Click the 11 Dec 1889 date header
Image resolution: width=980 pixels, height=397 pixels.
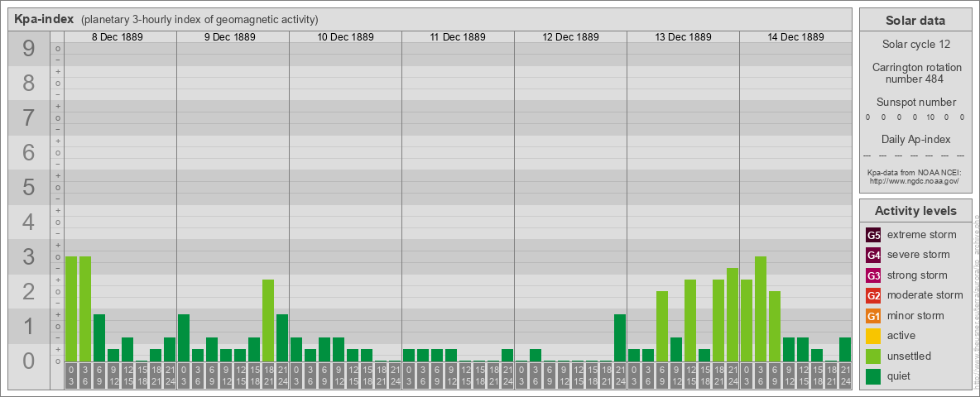click(458, 37)
